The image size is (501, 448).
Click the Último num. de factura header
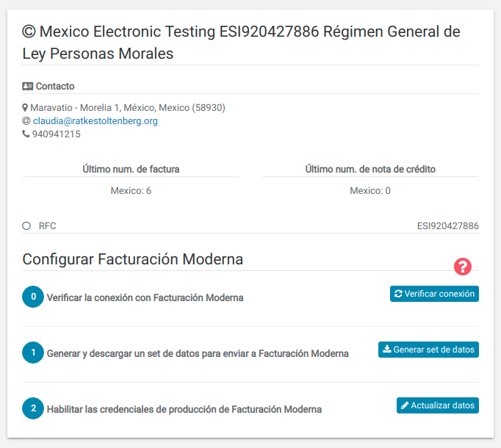pos(131,169)
